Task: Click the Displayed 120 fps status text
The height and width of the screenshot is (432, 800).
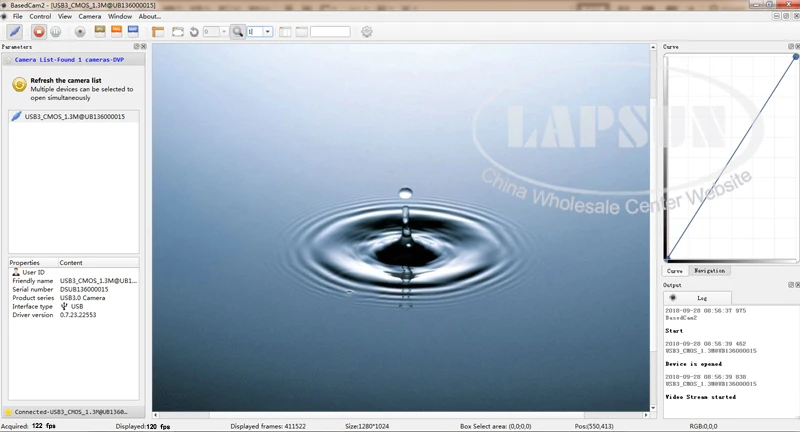Action: [143, 426]
